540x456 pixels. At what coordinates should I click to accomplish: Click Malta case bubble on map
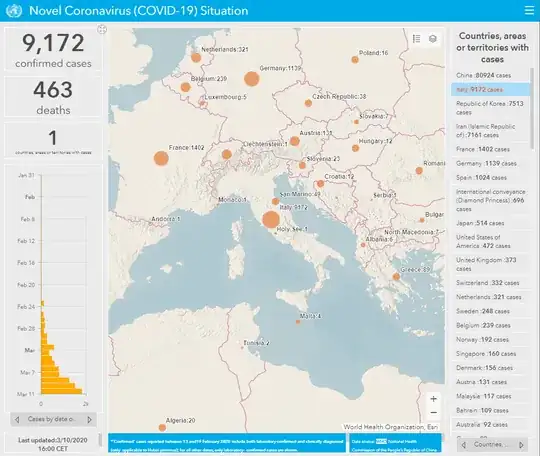pyautogui.click(x=298, y=322)
